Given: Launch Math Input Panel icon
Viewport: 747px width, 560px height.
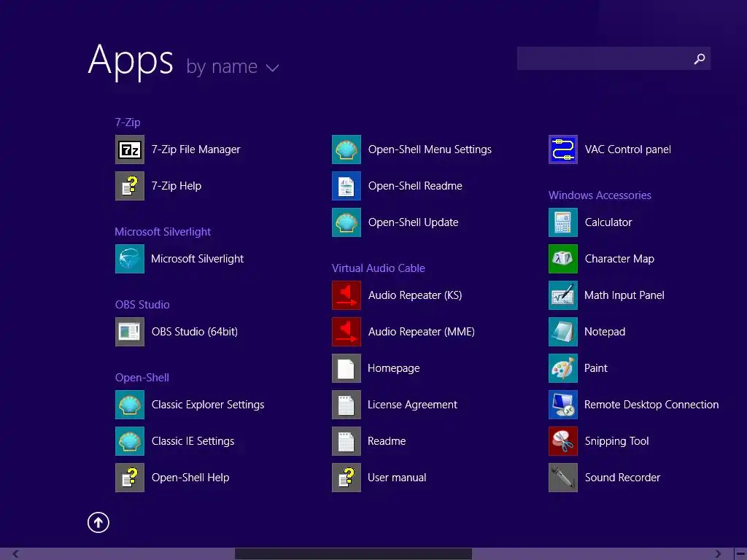Looking at the screenshot, I should point(563,295).
